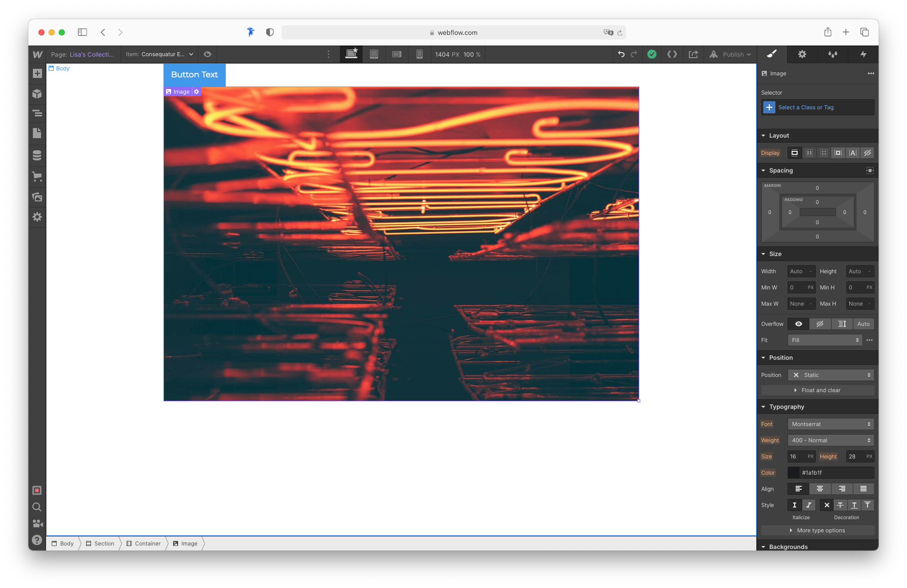The height and width of the screenshot is (588, 907).
Task: Click Select a Class or Tag
Action: pyautogui.click(x=806, y=107)
